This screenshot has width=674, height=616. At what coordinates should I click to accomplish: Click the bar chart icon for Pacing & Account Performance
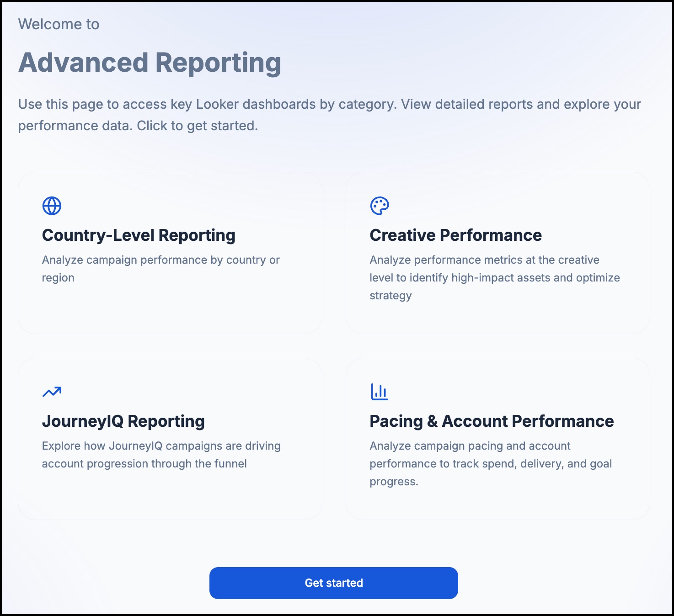pyautogui.click(x=380, y=392)
